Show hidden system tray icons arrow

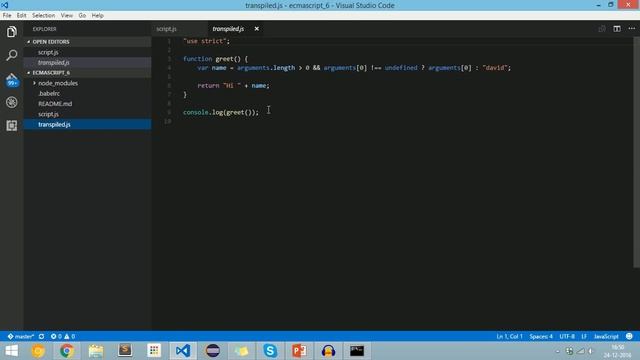pyautogui.click(x=558, y=351)
